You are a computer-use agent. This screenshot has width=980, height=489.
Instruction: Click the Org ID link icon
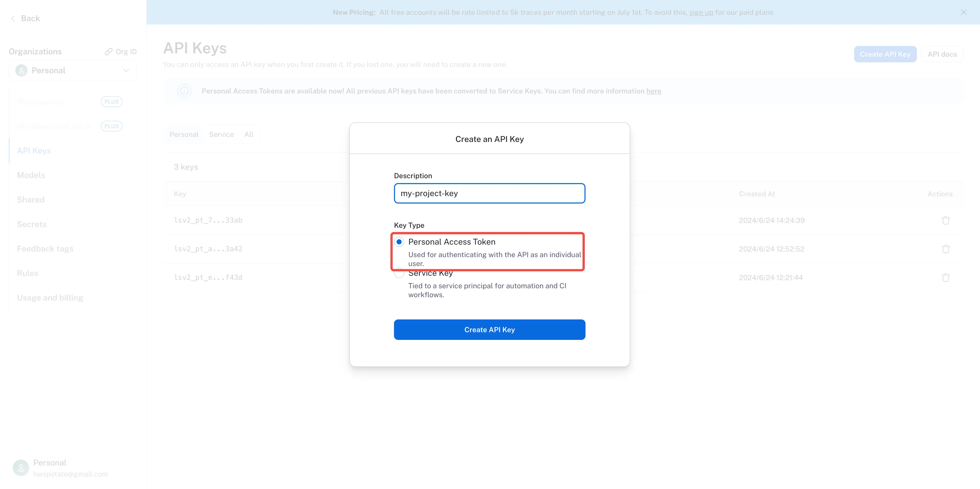pyautogui.click(x=109, y=51)
